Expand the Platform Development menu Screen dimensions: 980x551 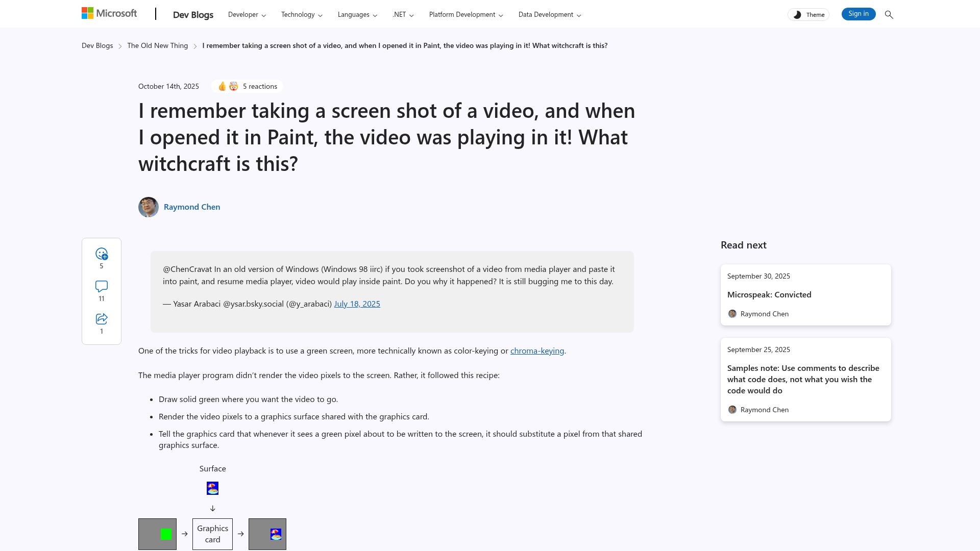[466, 15]
